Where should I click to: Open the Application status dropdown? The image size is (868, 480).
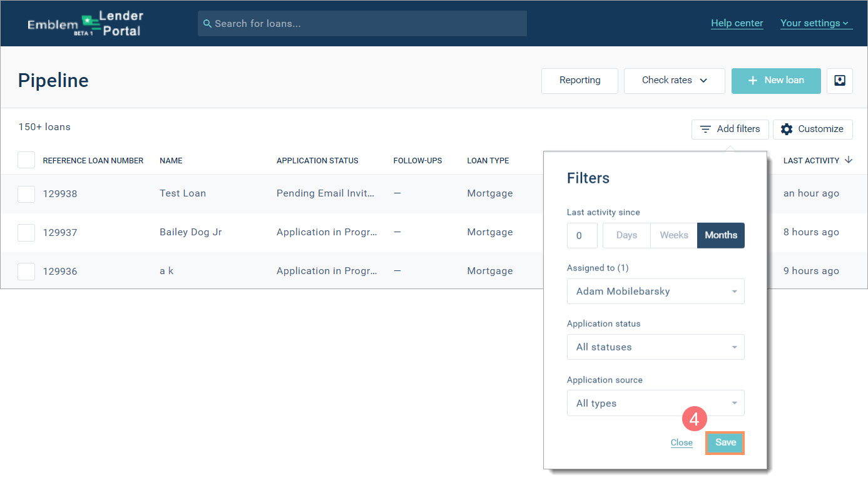pyautogui.click(x=656, y=347)
